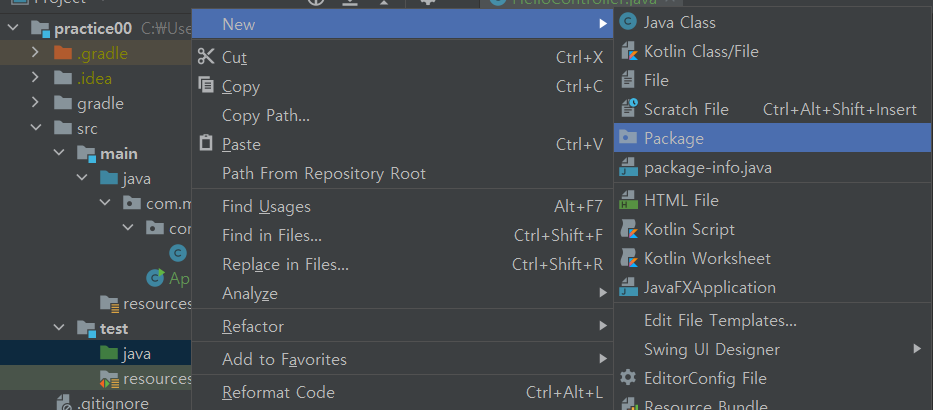Click the JavaFXApplication icon
The width and height of the screenshot is (933, 410).
(x=628, y=287)
